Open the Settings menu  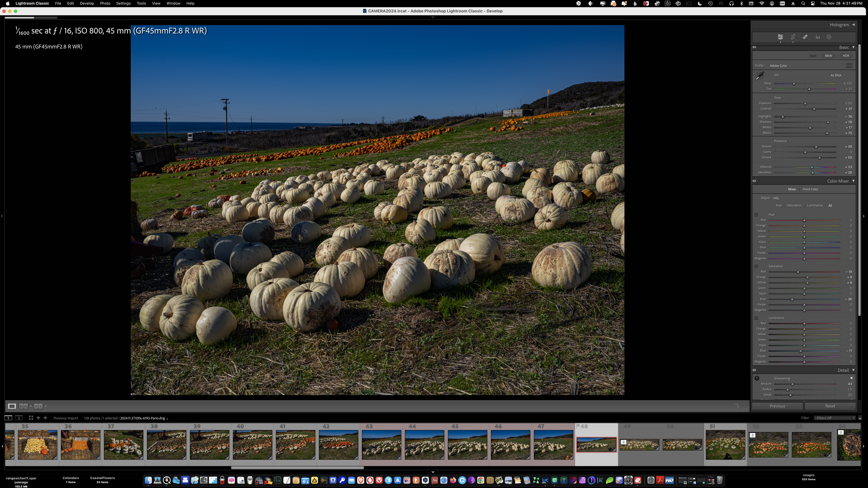(x=123, y=3)
